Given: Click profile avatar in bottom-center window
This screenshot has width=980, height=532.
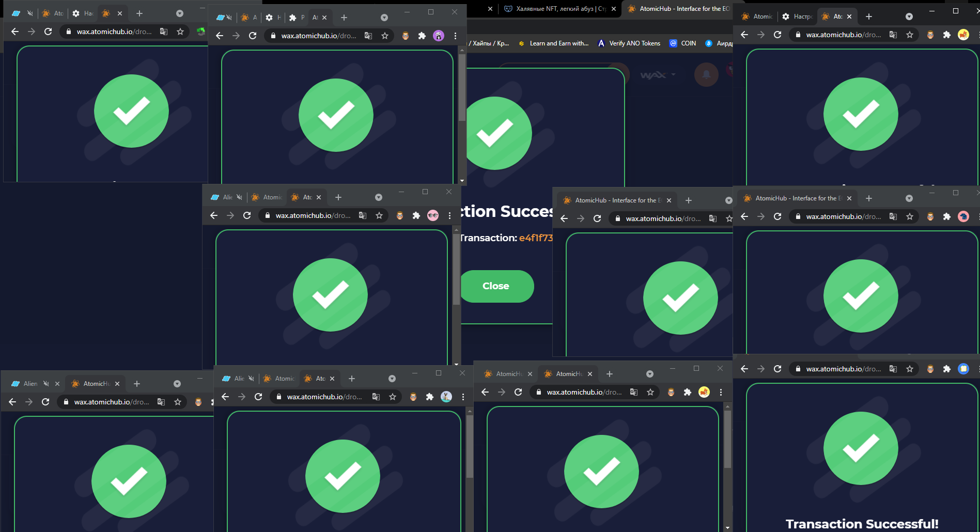Looking at the screenshot, I should click(x=446, y=397).
